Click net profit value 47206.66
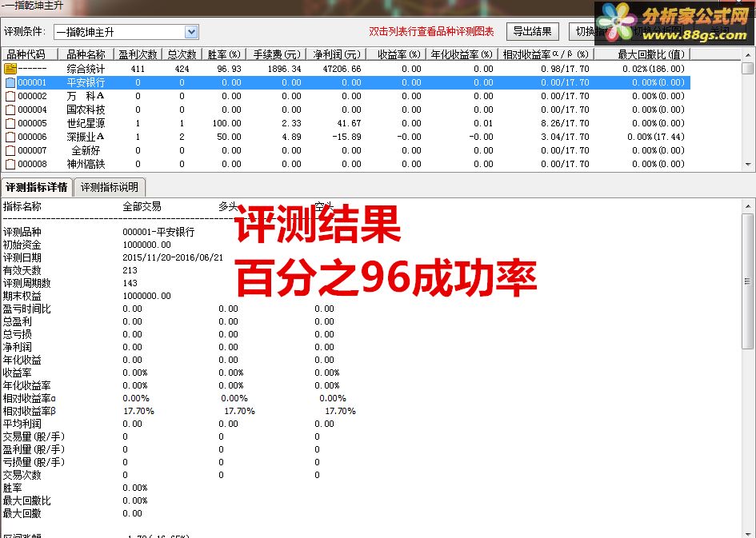 click(342, 69)
